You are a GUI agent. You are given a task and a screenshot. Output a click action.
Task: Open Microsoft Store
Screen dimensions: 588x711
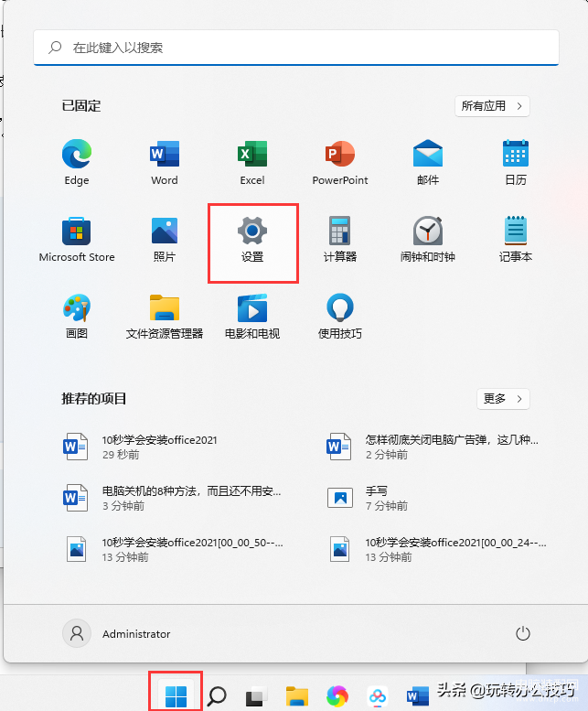click(77, 240)
